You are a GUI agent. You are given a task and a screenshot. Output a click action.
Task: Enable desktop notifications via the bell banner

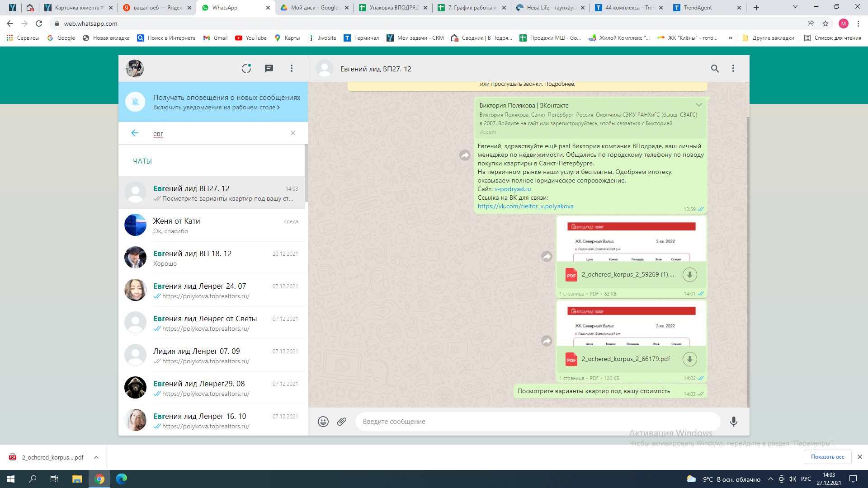[216, 108]
